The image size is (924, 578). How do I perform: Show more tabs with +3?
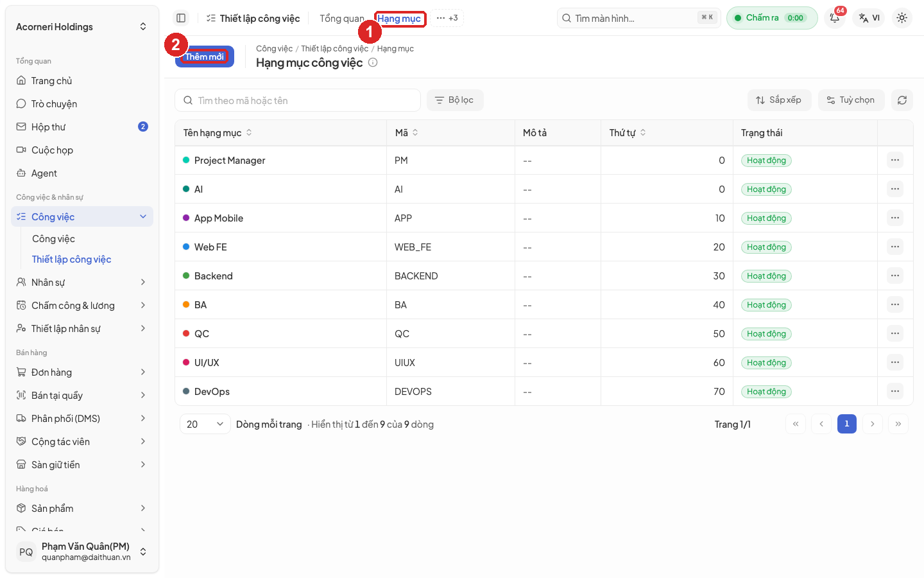(x=447, y=18)
